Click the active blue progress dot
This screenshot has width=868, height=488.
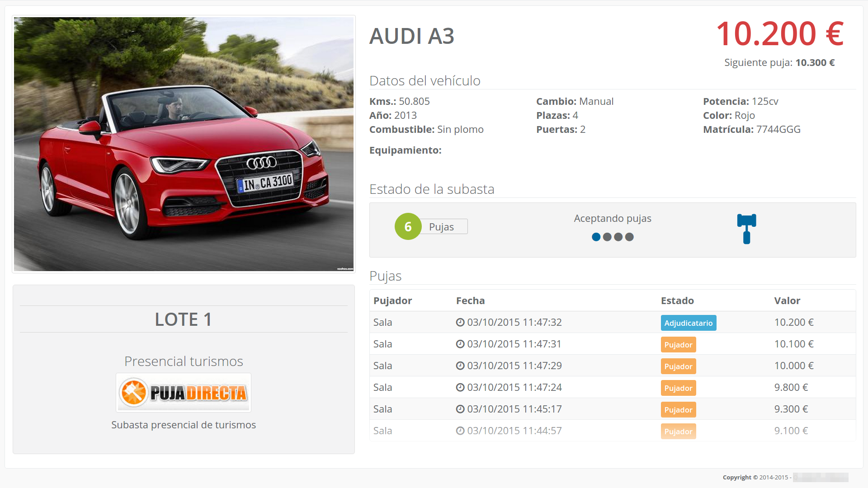pyautogui.click(x=596, y=237)
